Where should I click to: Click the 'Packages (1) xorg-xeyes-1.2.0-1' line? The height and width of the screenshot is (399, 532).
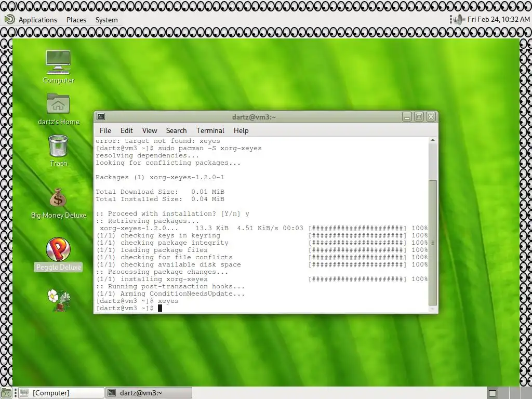[160, 178]
